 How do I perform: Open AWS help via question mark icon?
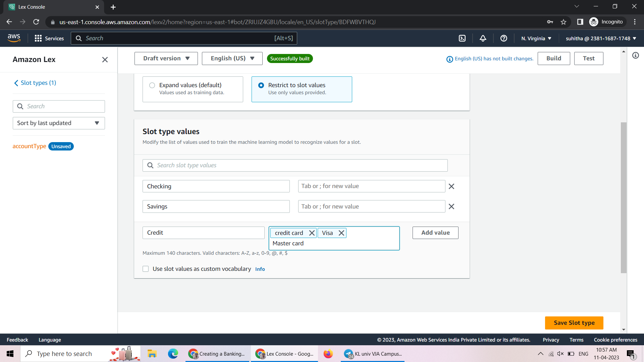(503, 38)
